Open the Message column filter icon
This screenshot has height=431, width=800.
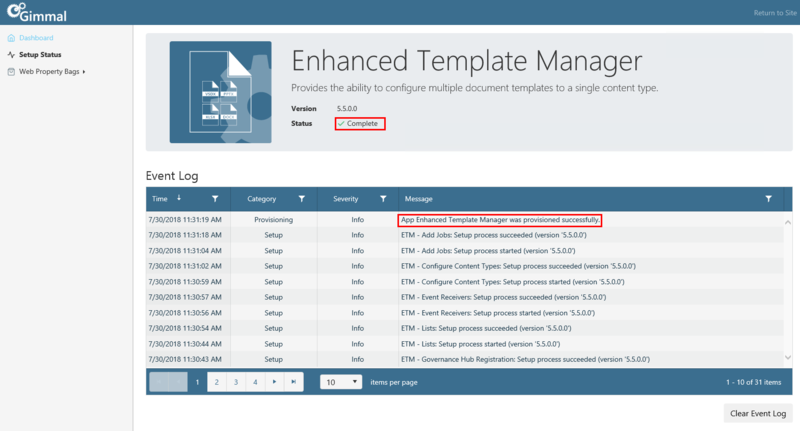pos(768,199)
